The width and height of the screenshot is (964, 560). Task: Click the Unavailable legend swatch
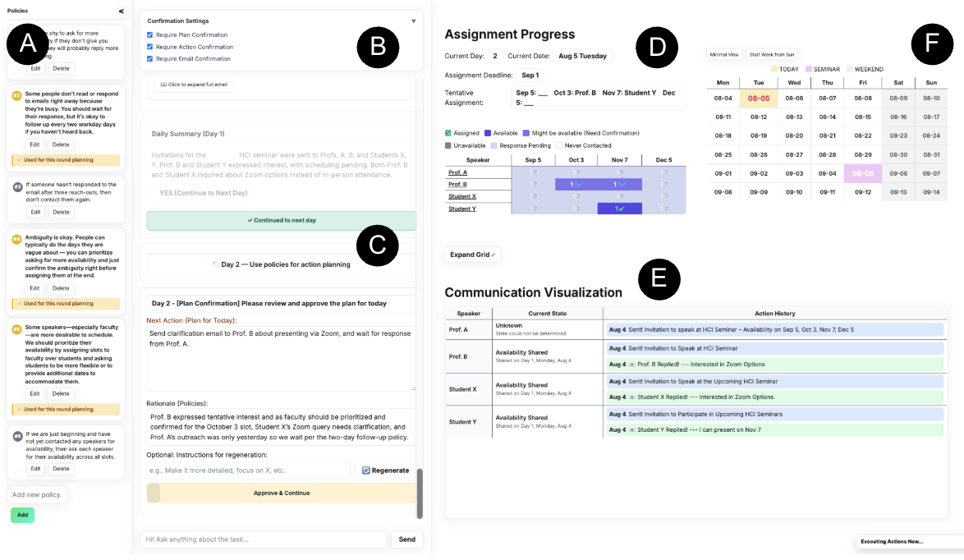tap(448, 145)
